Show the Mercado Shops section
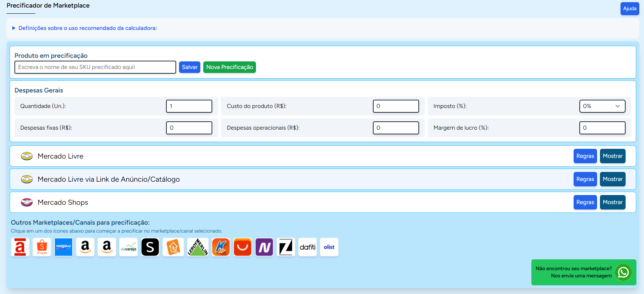The height and width of the screenshot is (294, 644). (x=613, y=202)
